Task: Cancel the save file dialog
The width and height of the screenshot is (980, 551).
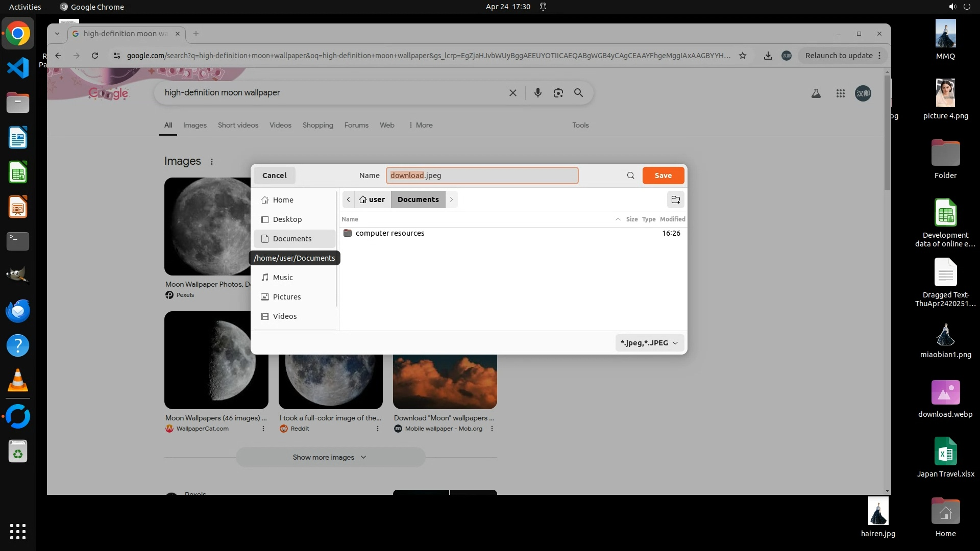Action: pyautogui.click(x=274, y=176)
